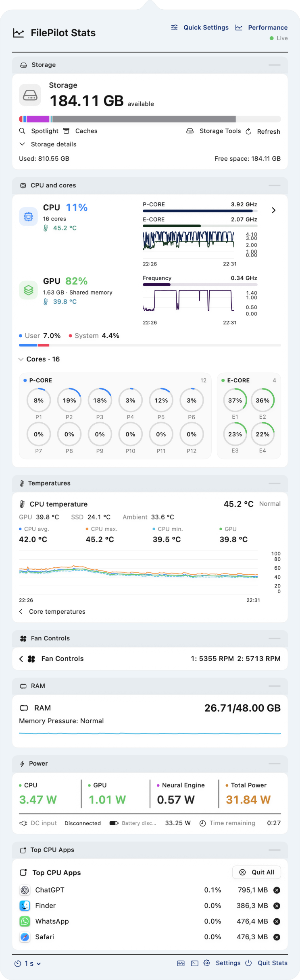This screenshot has height=980, width=300.
Task: Select the E2 core gauge
Action: pos(262,401)
